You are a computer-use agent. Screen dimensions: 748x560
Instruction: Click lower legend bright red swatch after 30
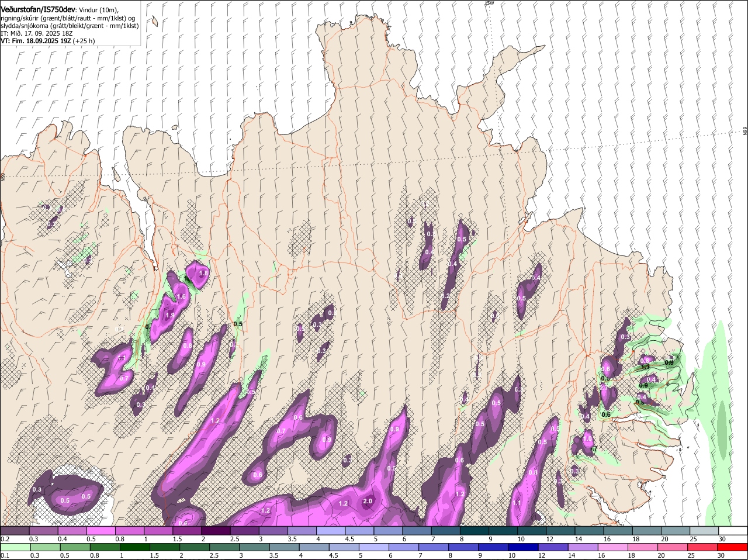(x=733, y=547)
